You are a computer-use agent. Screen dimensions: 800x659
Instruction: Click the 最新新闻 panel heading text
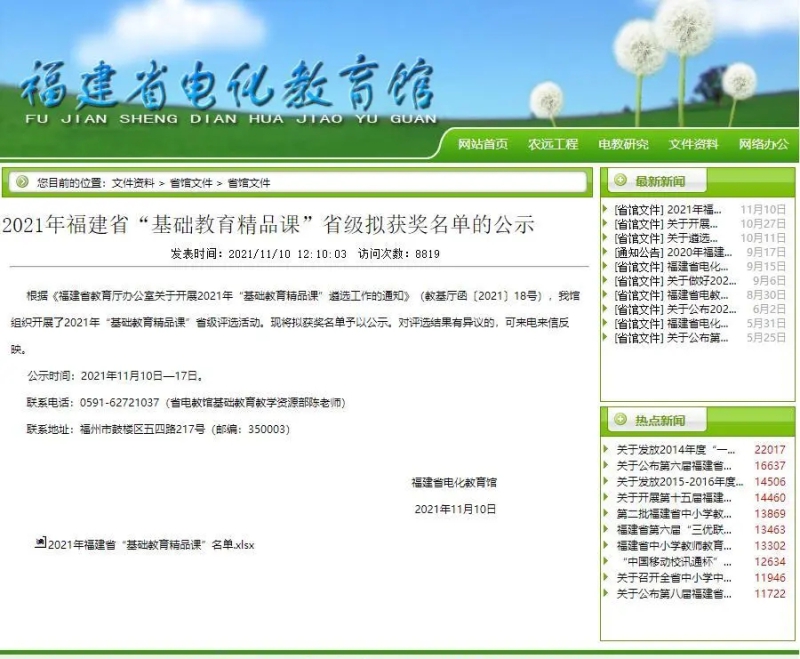tap(660, 181)
